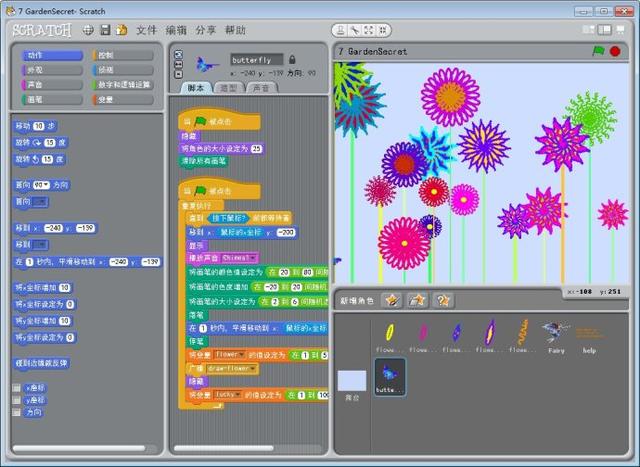Start the project with the green flag above stage

click(598, 51)
